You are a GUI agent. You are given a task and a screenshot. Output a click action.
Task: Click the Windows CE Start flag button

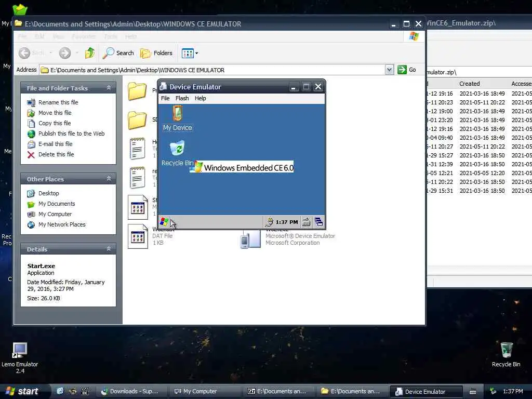click(164, 222)
